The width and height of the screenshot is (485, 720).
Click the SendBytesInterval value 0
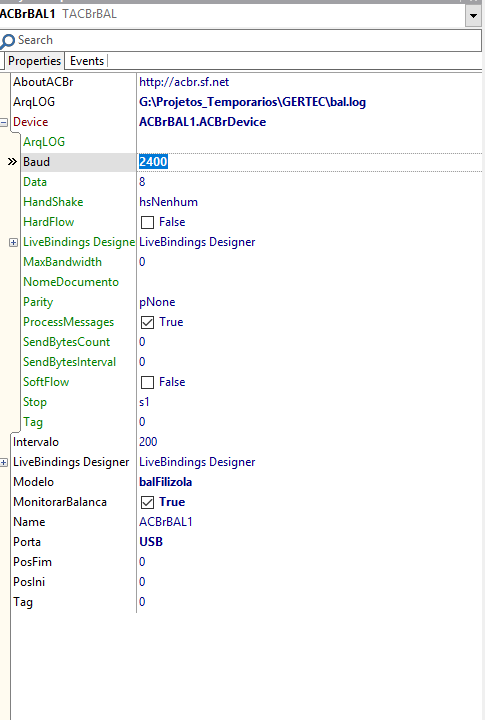tap(142, 362)
